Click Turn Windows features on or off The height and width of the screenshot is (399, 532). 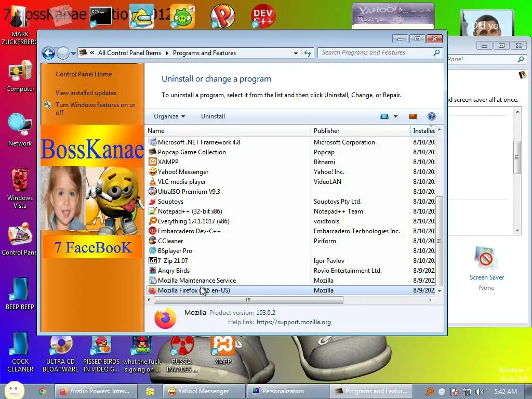pos(96,109)
